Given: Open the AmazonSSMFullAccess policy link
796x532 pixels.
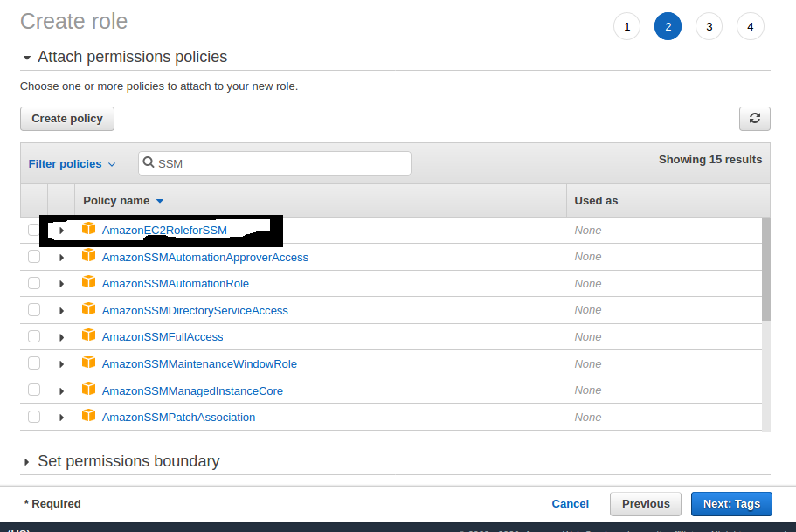Looking at the screenshot, I should point(163,336).
